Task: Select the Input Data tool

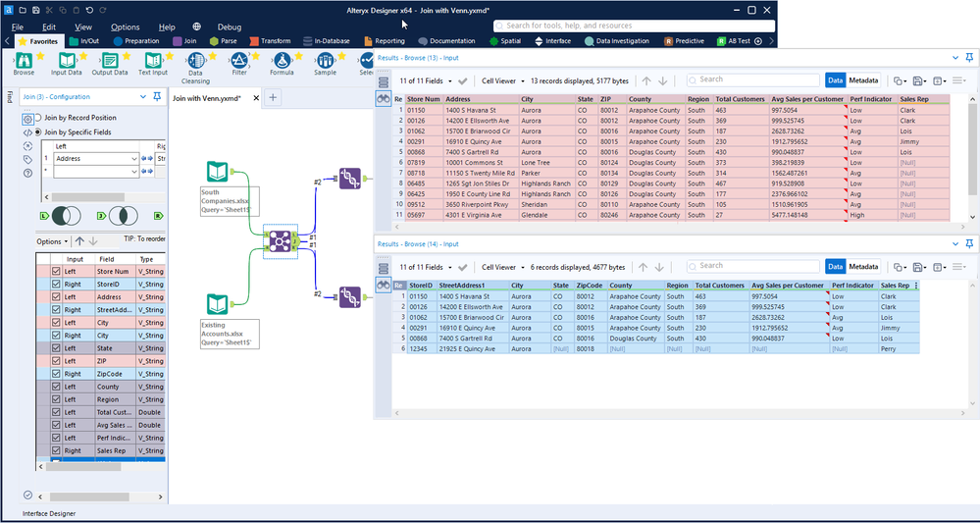Action: tap(67, 65)
